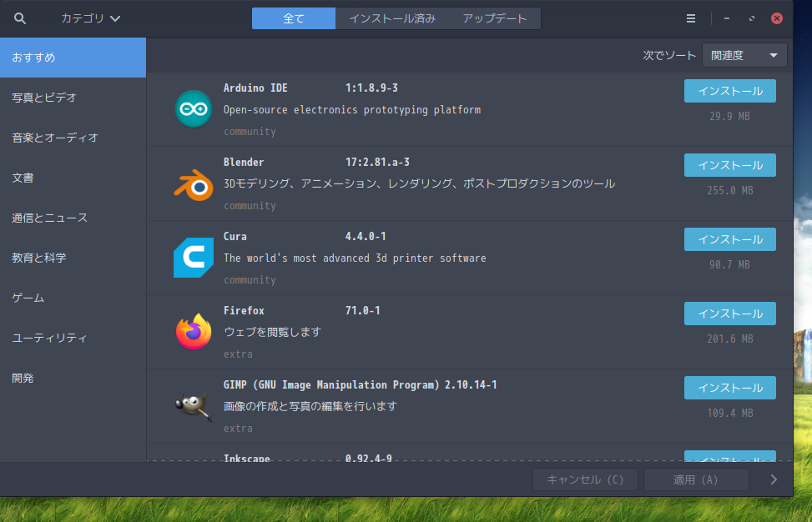Click Blender version 17:2.81.a-3
This screenshot has height=522, width=812.
click(377, 162)
